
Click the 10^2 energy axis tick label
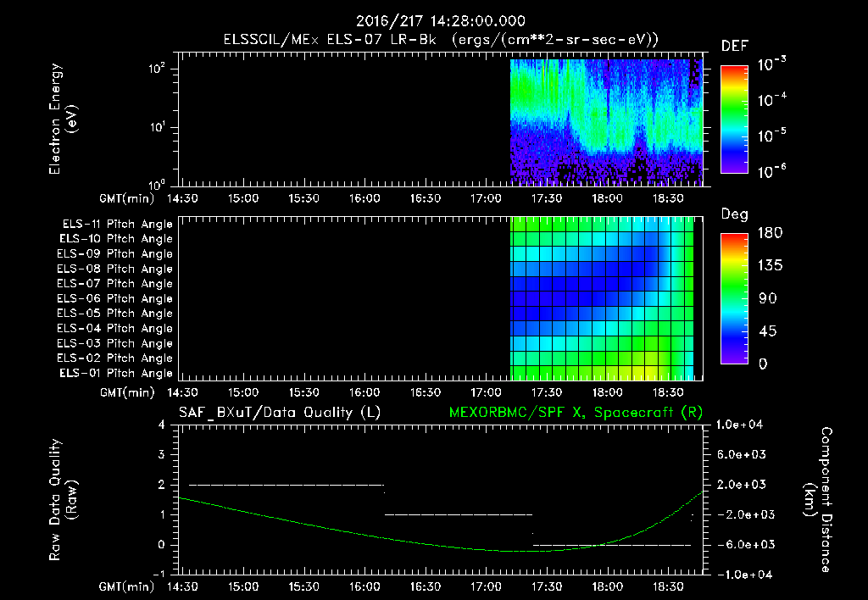point(157,69)
